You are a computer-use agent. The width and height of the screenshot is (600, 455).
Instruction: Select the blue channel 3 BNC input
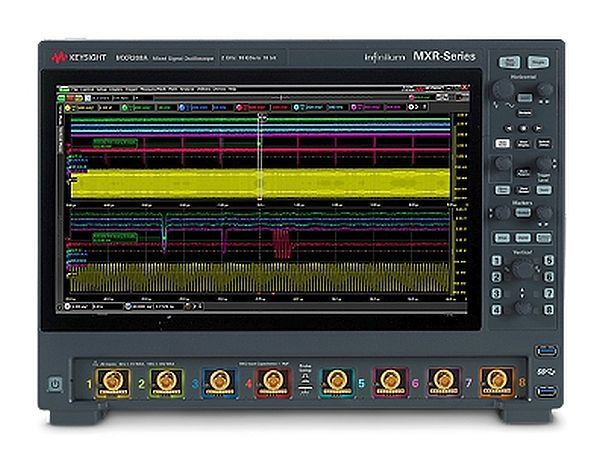click(x=219, y=383)
